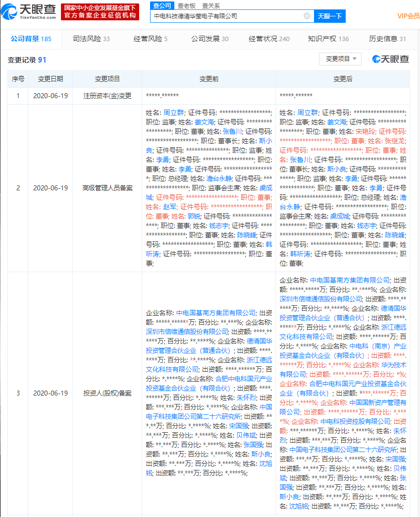
Task: Open 中国国新资产管理有限公司 link
Action: (343, 407)
